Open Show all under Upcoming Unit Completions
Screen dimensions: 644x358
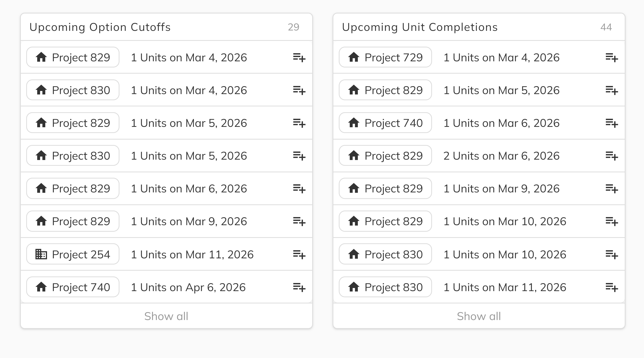coord(479,316)
